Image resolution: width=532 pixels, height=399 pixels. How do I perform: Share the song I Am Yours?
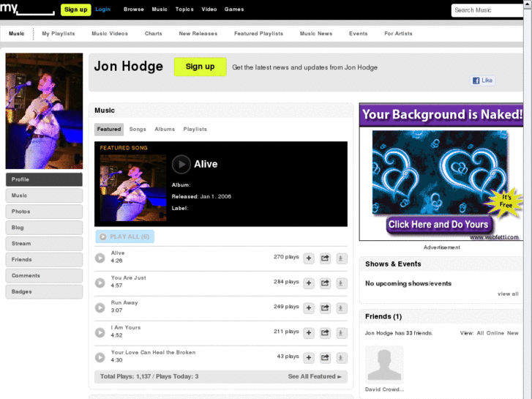tap(325, 333)
